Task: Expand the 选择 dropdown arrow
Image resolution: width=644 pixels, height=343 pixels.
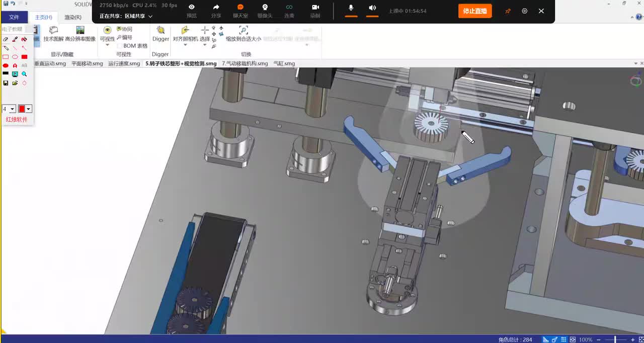Action: [x=205, y=45]
